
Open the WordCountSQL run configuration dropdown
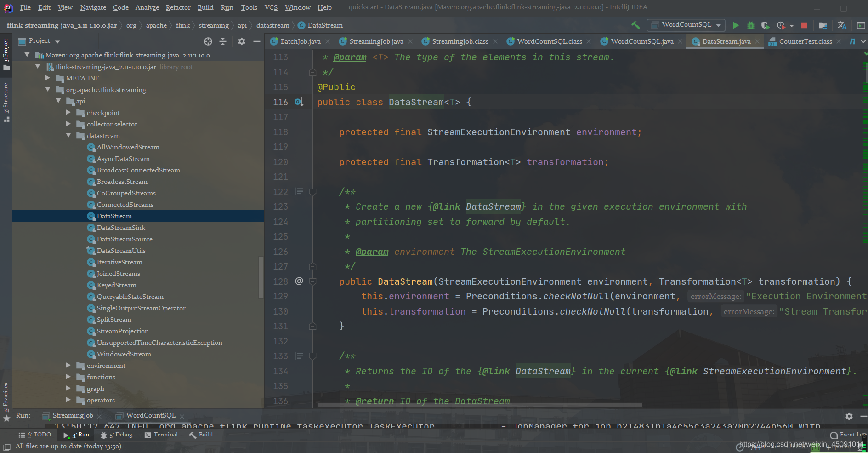[x=686, y=25]
